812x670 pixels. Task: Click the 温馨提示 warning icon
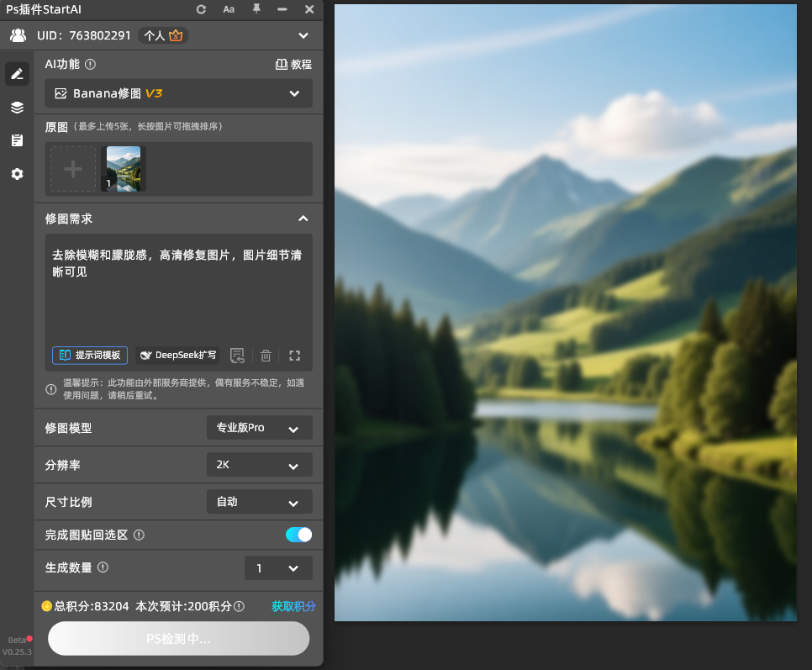[x=50, y=389]
